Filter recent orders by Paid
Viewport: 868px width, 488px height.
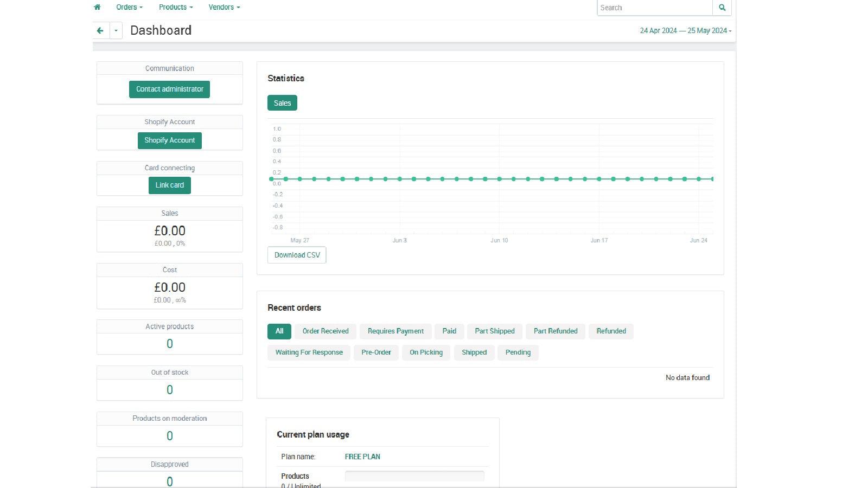click(449, 331)
